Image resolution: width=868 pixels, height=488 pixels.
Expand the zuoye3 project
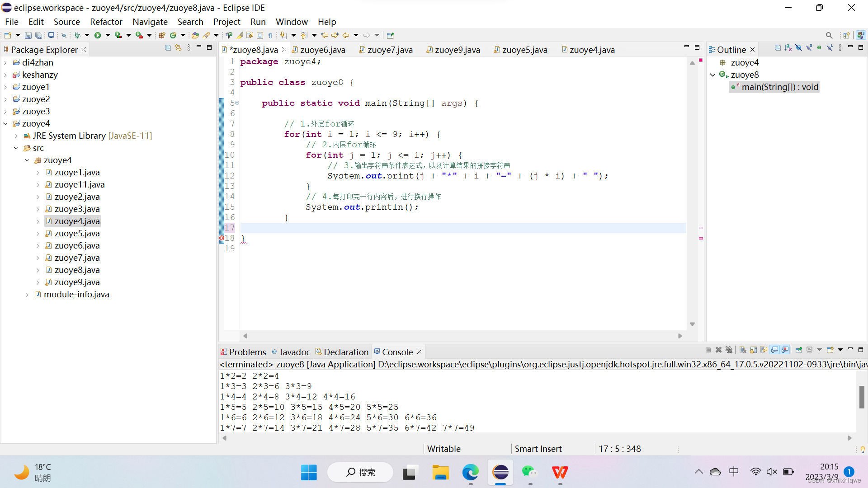5,111
